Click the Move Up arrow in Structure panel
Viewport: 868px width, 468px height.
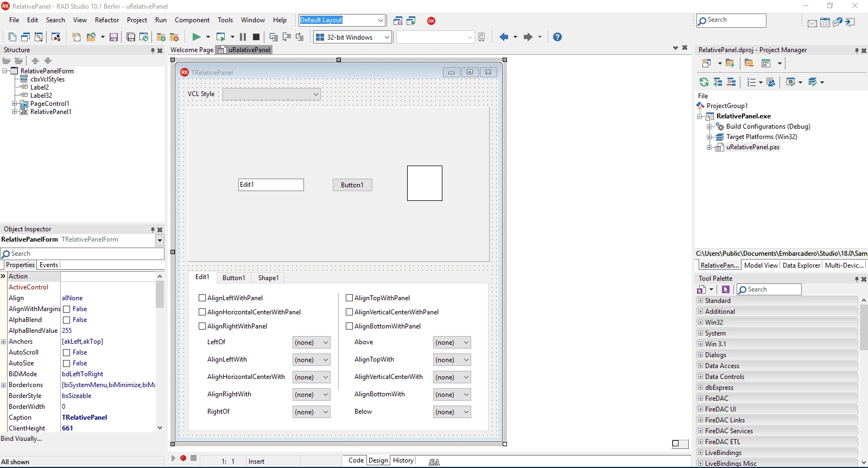click(35, 61)
